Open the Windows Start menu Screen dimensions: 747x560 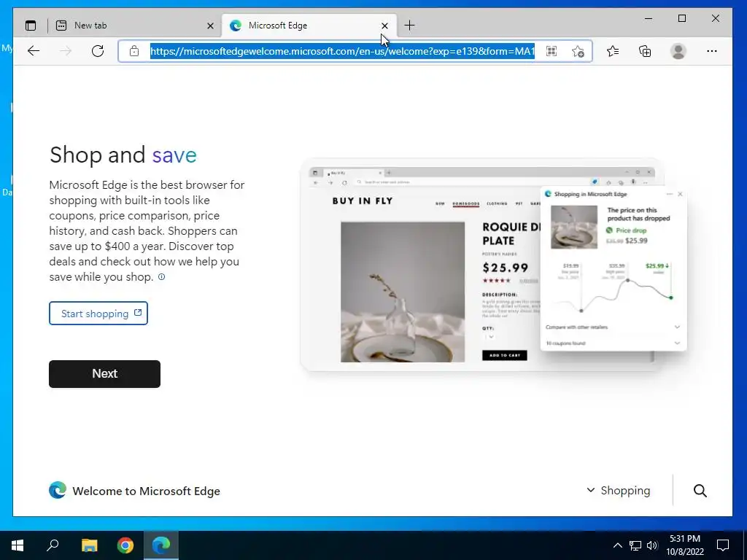click(x=18, y=545)
